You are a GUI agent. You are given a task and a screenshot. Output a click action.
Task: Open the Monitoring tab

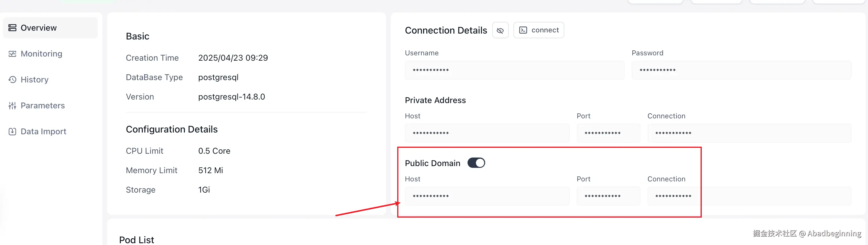tap(41, 54)
